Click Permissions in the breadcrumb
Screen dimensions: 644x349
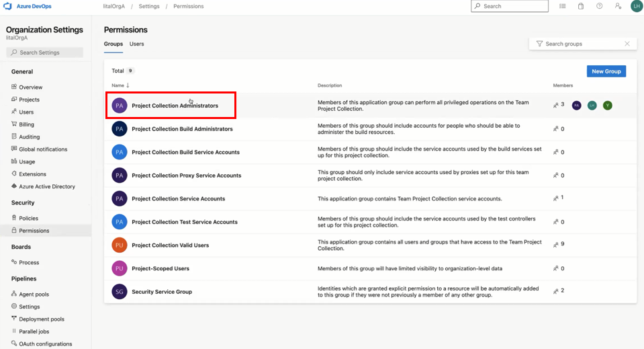(x=189, y=6)
